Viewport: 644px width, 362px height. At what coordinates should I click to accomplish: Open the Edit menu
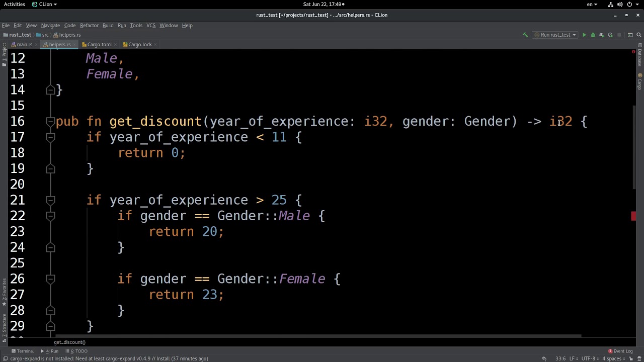point(18,25)
